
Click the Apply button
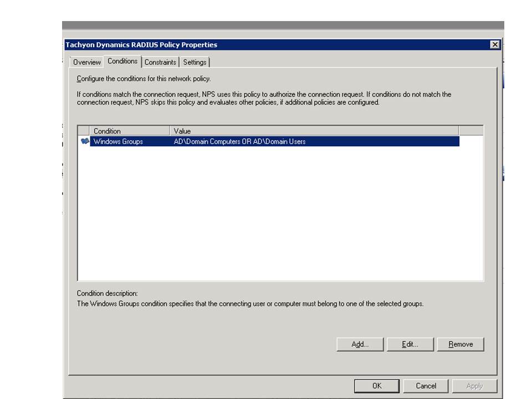tap(474, 386)
